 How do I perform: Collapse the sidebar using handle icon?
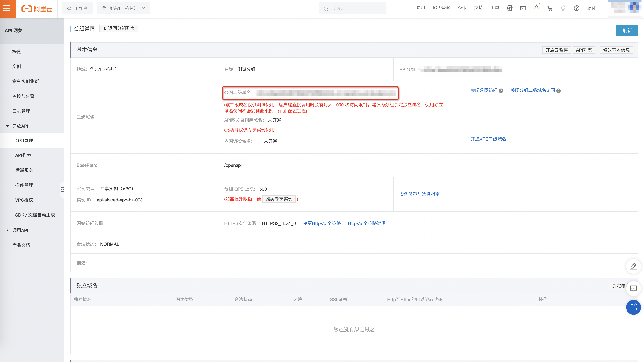click(63, 190)
